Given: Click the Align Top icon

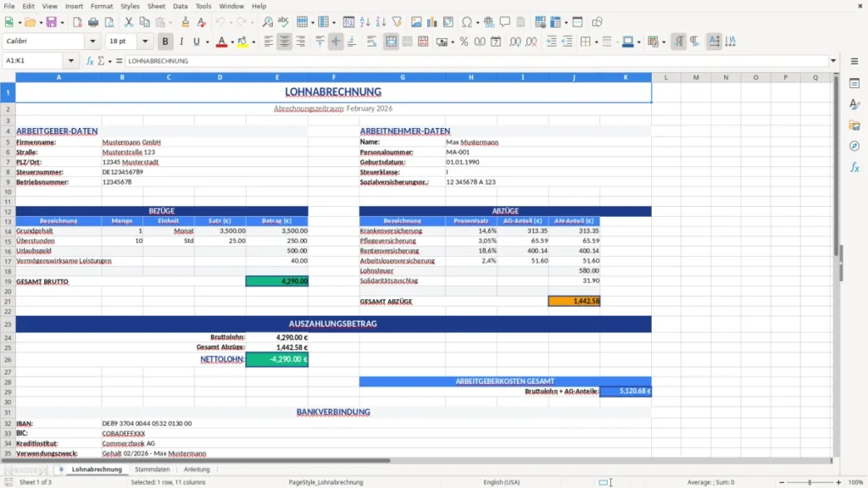Looking at the screenshot, I should pos(320,42).
